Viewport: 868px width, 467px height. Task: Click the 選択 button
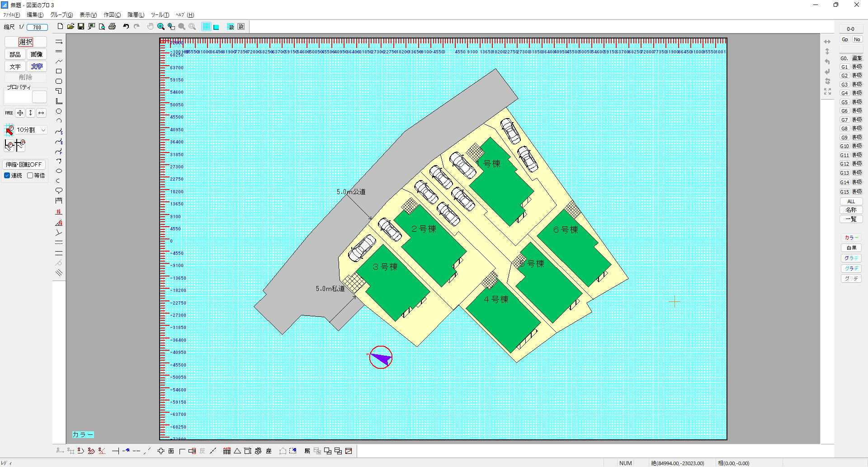(x=26, y=42)
